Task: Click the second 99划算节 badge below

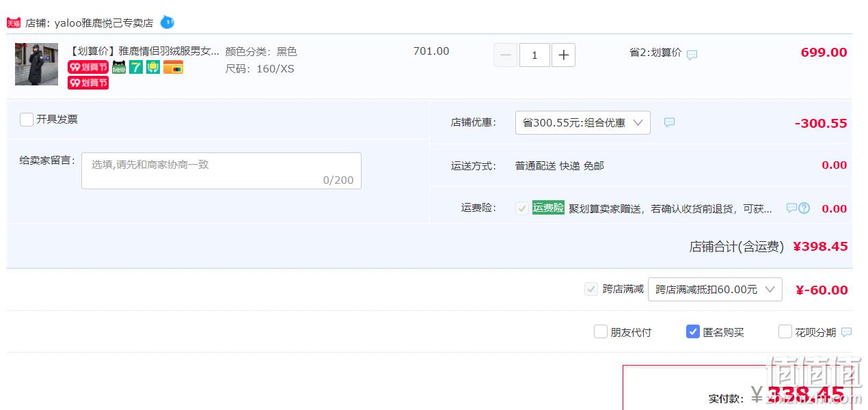Action: [88, 83]
